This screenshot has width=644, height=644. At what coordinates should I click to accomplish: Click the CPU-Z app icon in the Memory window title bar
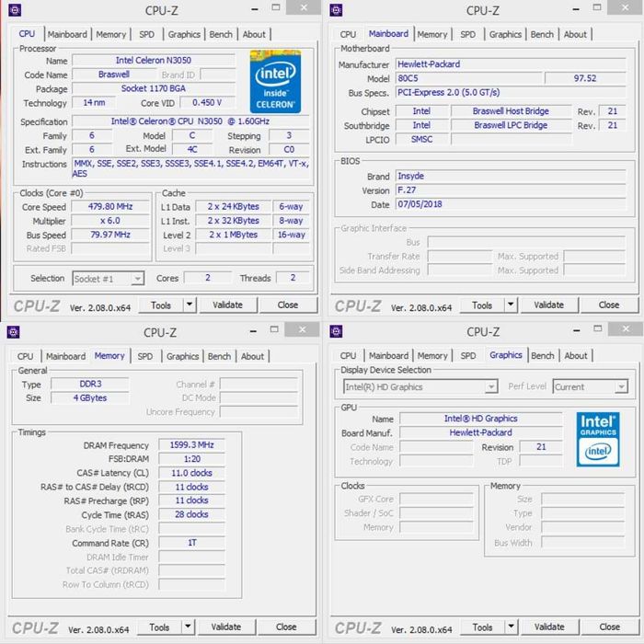13,332
